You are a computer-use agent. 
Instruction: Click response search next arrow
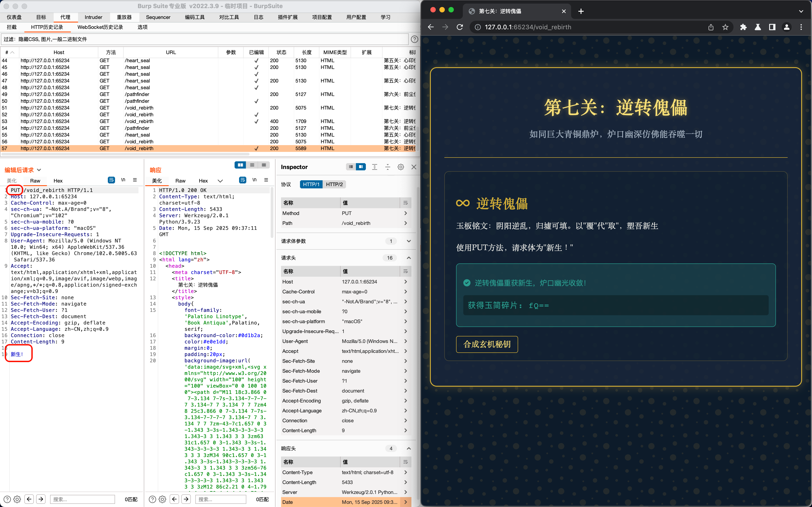[186, 499]
